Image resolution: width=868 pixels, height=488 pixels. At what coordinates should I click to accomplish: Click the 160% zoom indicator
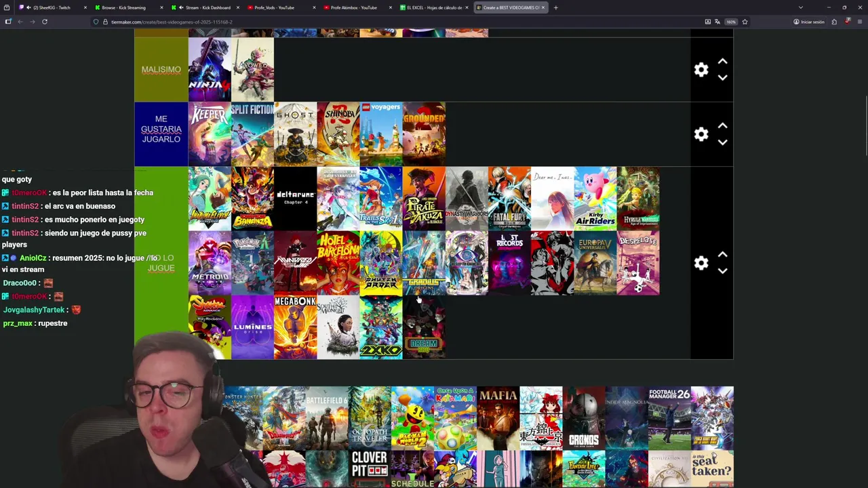point(731,22)
